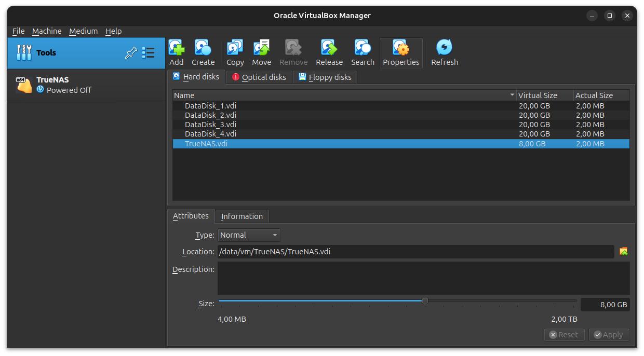Click the Name column sort arrow
The image size is (644, 356).
tap(512, 95)
